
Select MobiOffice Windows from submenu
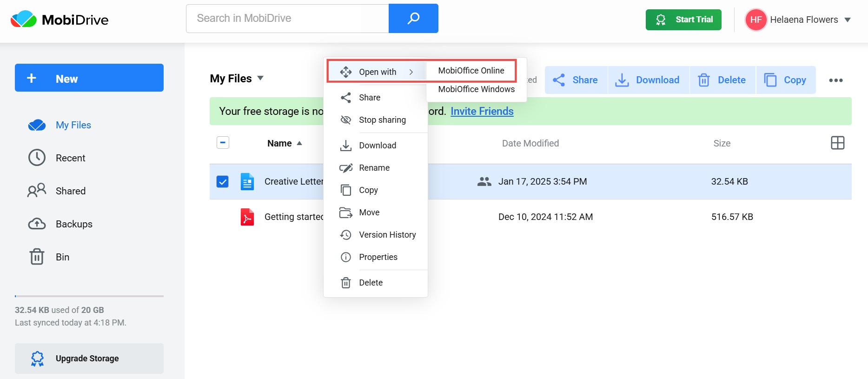pyautogui.click(x=476, y=89)
